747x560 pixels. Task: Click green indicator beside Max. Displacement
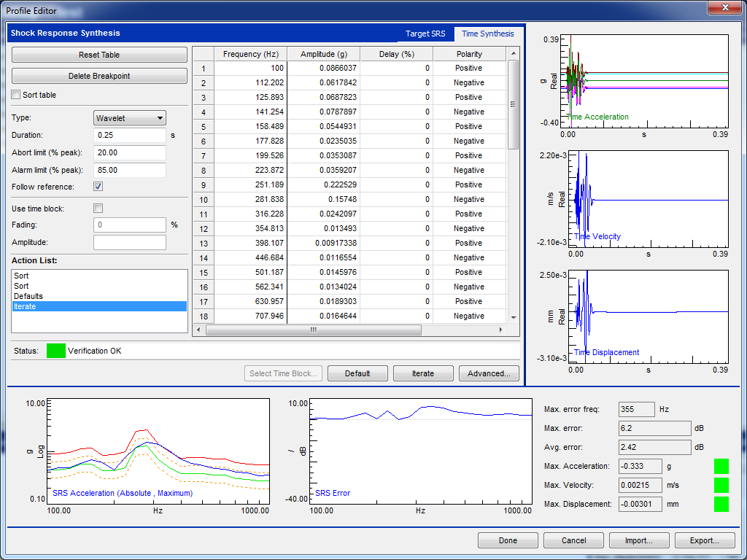coord(721,504)
